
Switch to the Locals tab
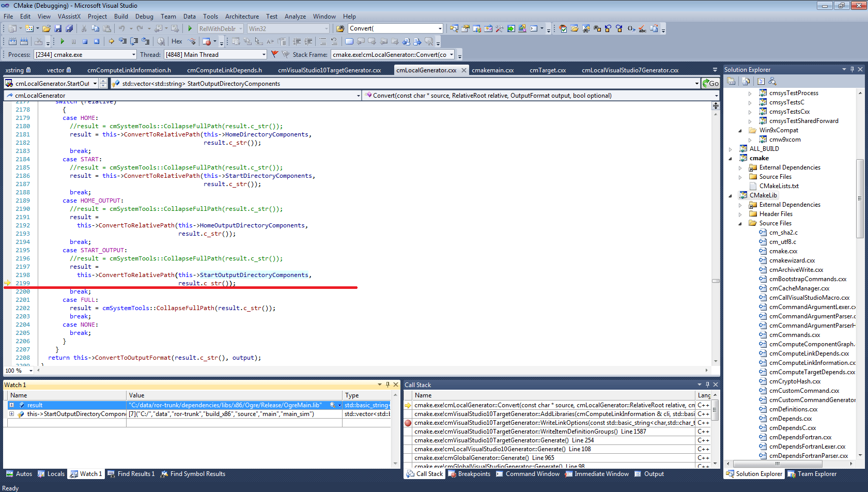(51, 474)
